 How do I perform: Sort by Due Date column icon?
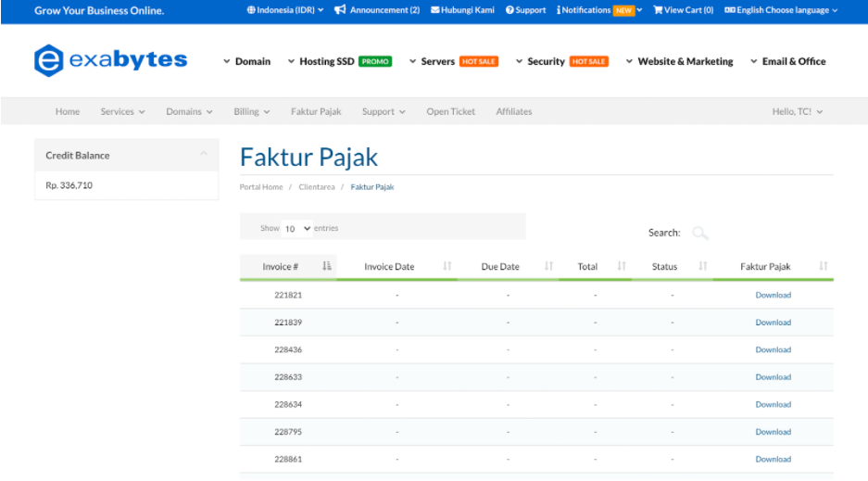pyautogui.click(x=548, y=266)
